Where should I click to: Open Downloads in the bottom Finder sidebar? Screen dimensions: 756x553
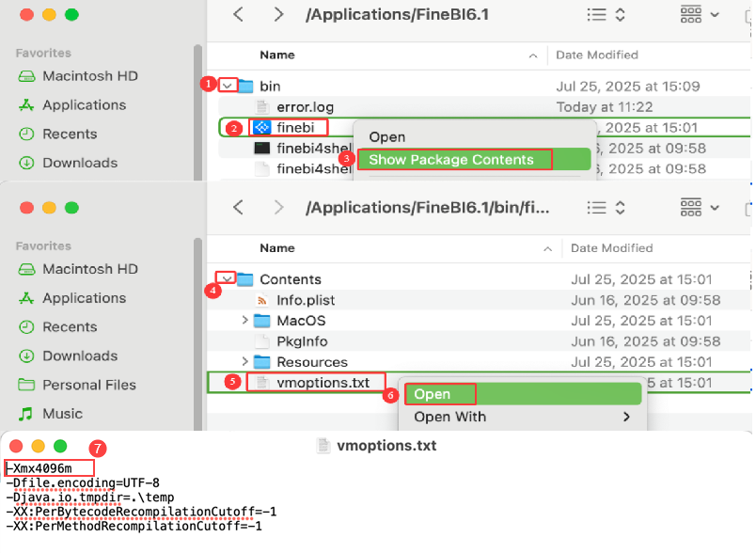[x=80, y=355]
